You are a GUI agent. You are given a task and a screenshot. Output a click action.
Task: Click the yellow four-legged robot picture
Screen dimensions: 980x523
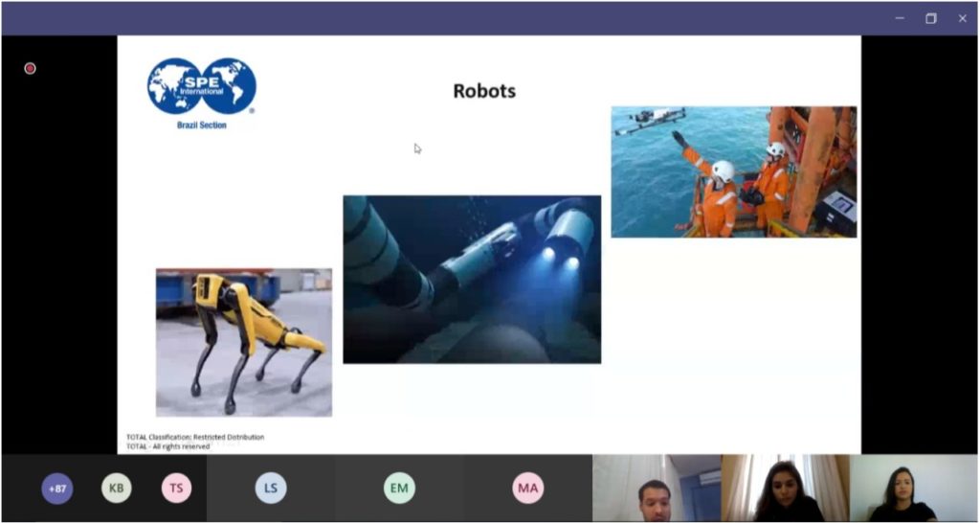(244, 342)
